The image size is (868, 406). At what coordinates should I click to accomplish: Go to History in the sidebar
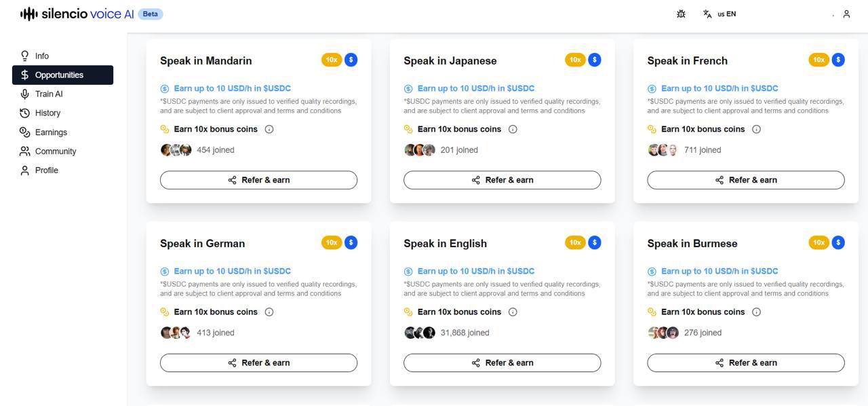pyautogui.click(x=47, y=113)
